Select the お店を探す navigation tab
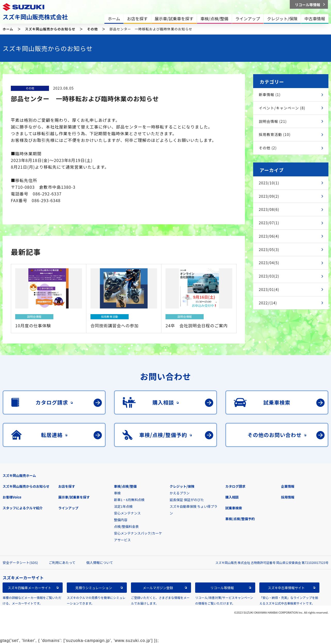 (137, 19)
